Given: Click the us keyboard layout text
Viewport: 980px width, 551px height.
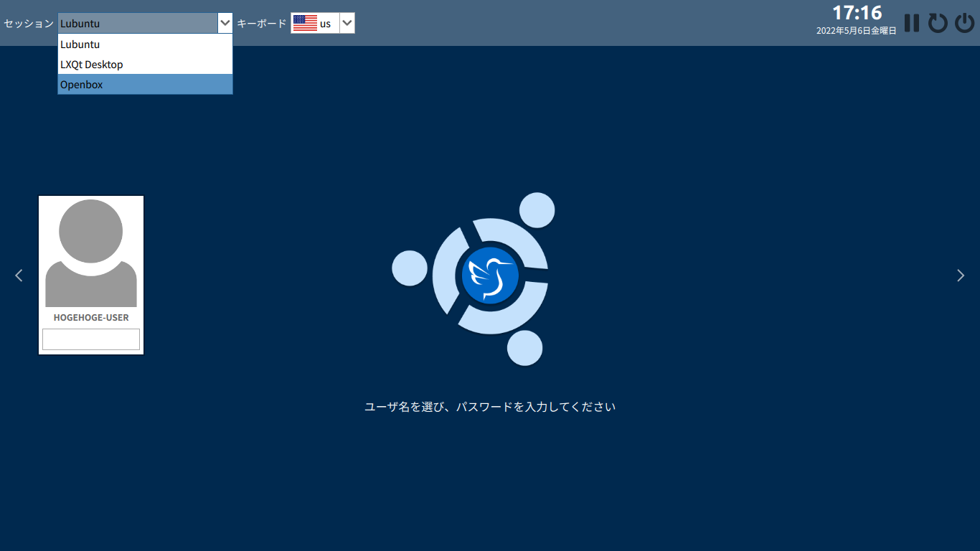Looking at the screenshot, I should [326, 24].
